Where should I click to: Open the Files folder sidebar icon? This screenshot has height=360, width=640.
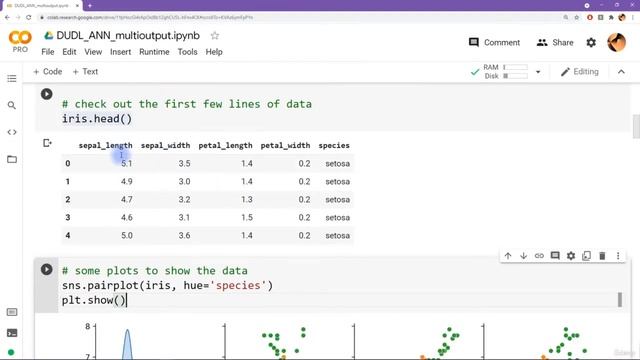[12, 159]
